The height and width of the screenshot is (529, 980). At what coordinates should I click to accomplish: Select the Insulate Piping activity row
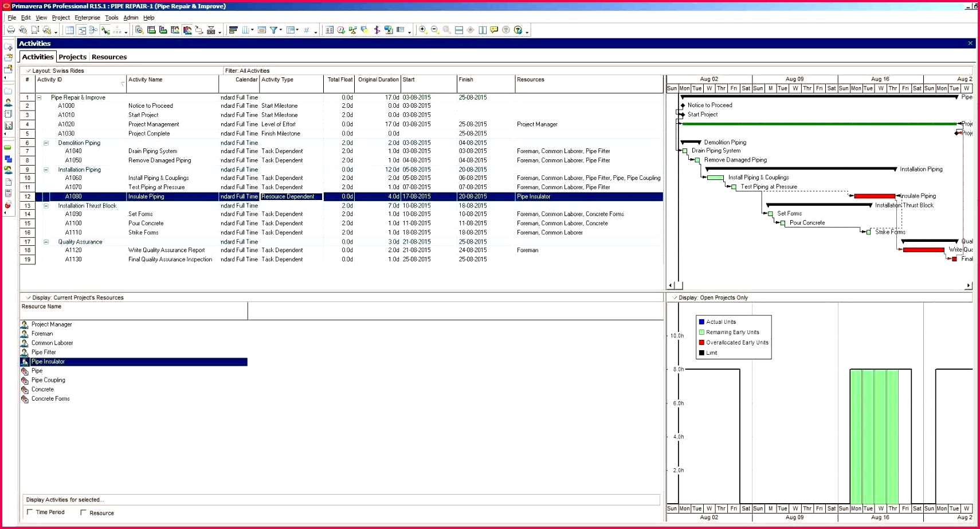[172, 197]
